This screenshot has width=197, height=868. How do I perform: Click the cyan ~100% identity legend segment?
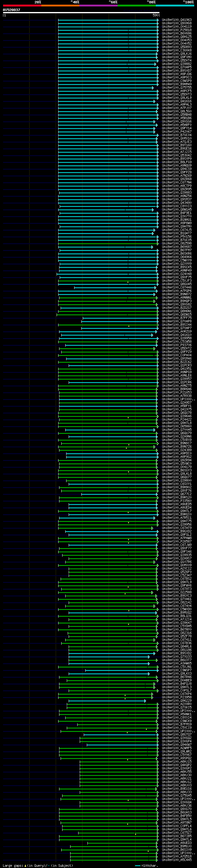[175, 6]
